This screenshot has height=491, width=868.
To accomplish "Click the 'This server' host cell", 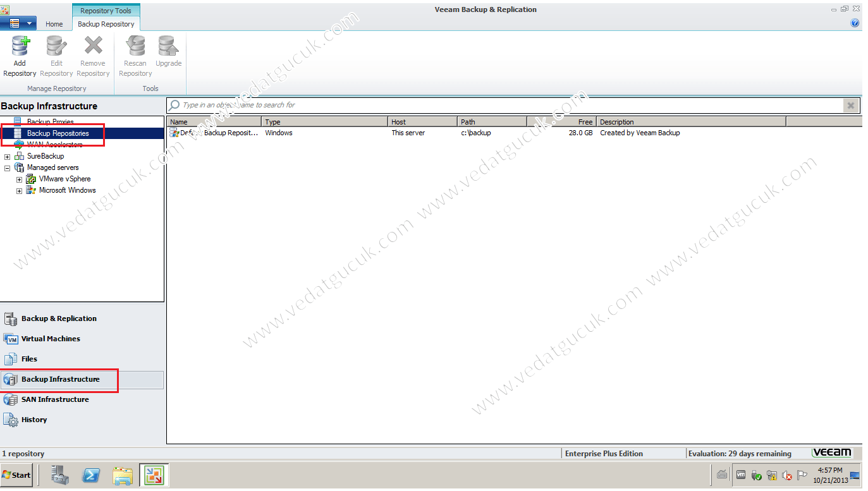I will click(x=408, y=133).
